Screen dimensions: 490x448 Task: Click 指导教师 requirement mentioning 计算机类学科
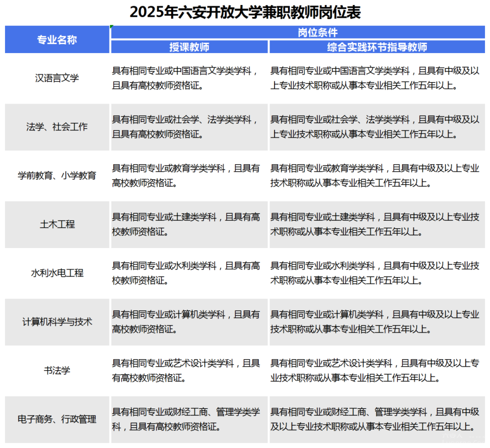point(377,322)
